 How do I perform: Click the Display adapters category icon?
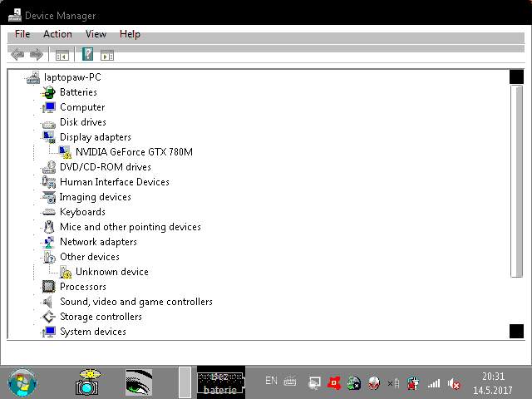(49, 137)
